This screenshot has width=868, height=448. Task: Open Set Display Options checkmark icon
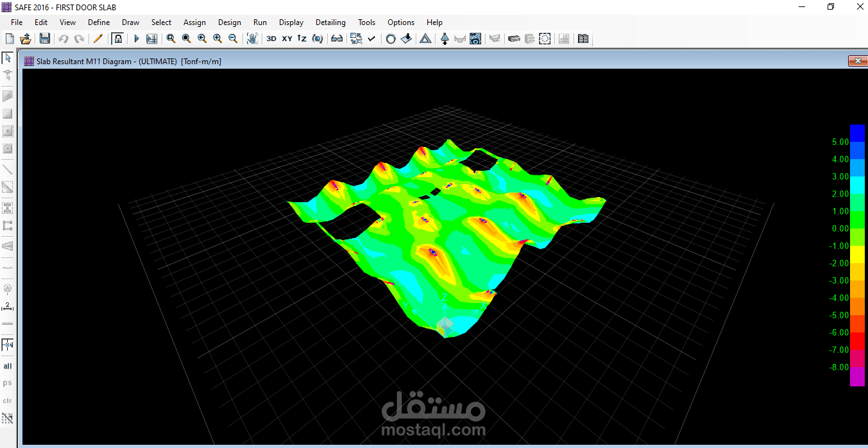click(371, 39)
